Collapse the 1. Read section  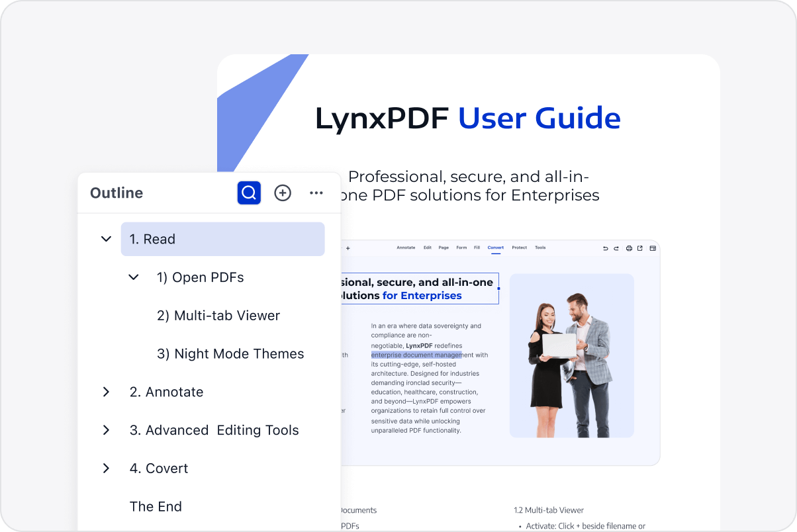(x=106, y=239)
